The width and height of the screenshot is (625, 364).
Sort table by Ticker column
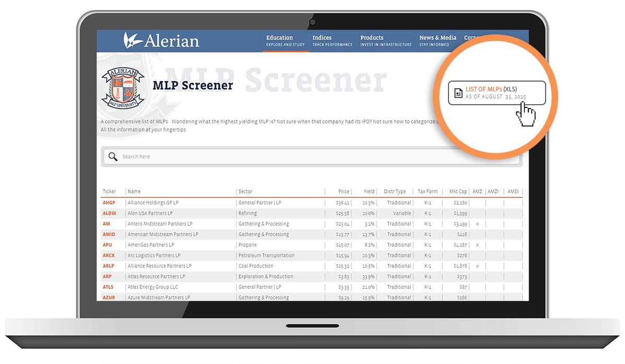(110, 191)
